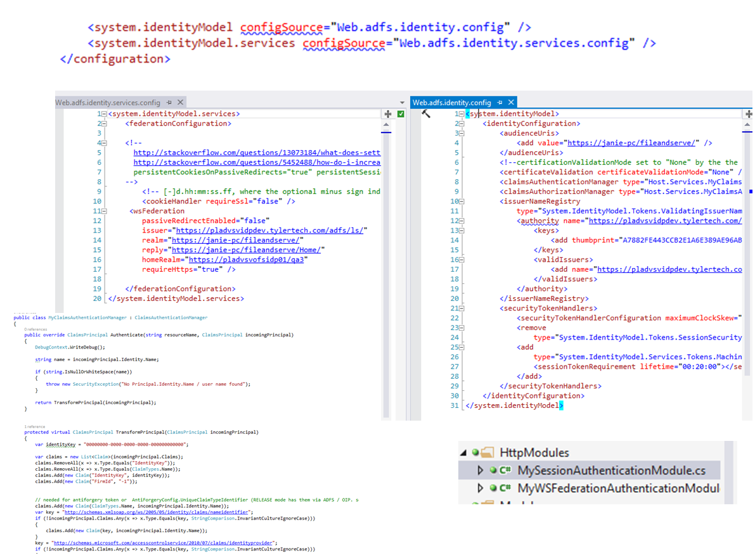Viewport: 755px width, 560px height.
Task: Open the pladvsvidpdev.tylertech.com/adfs/ls issuer link
Action: (x=271, y=231)
